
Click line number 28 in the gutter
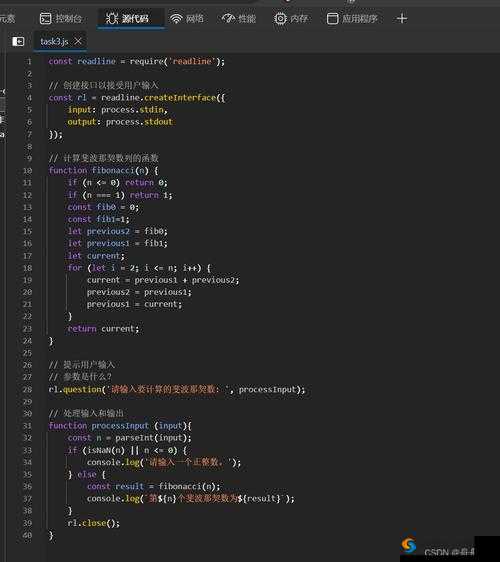(x=28, y=389)
